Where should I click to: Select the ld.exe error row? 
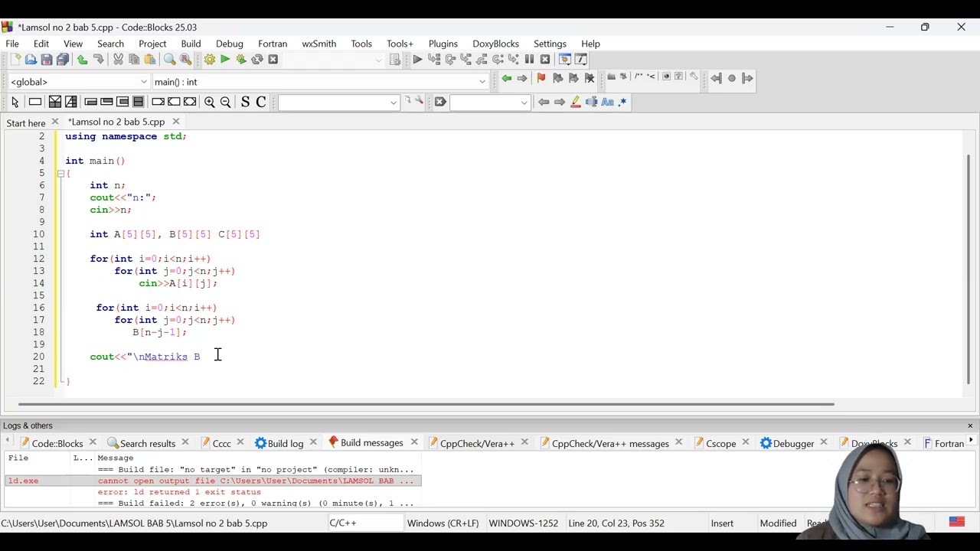click(213, 481)
